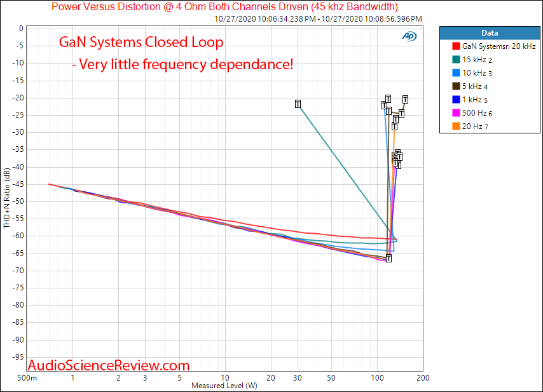Click the "-95" y-axis tick label

(18, 356)
